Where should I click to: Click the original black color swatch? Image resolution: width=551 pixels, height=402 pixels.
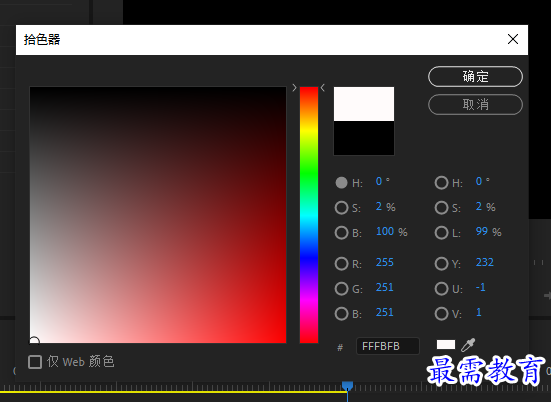coord(364,138)
